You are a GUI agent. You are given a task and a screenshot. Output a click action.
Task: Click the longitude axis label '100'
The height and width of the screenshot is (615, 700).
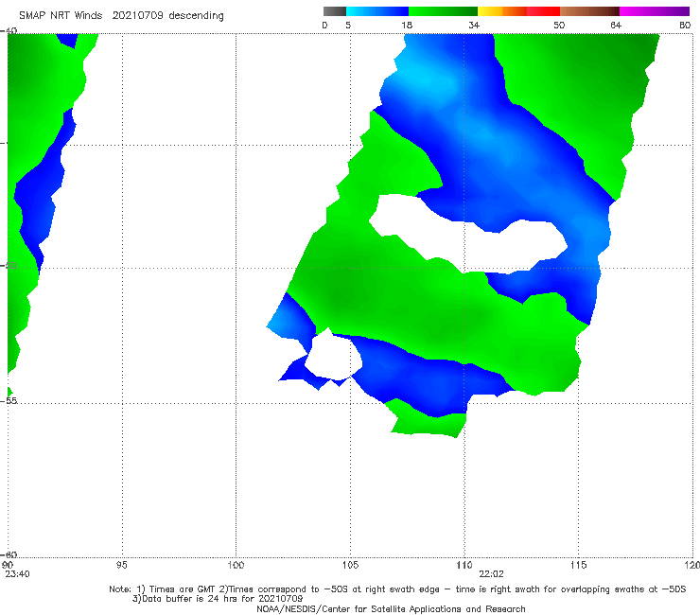point(236,566)
